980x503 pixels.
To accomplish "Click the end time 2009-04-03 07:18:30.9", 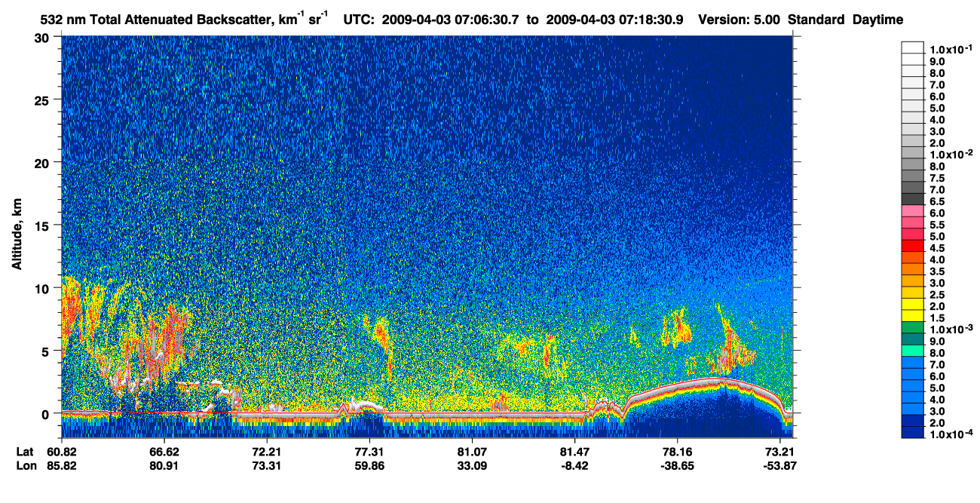I will point(615,20).
